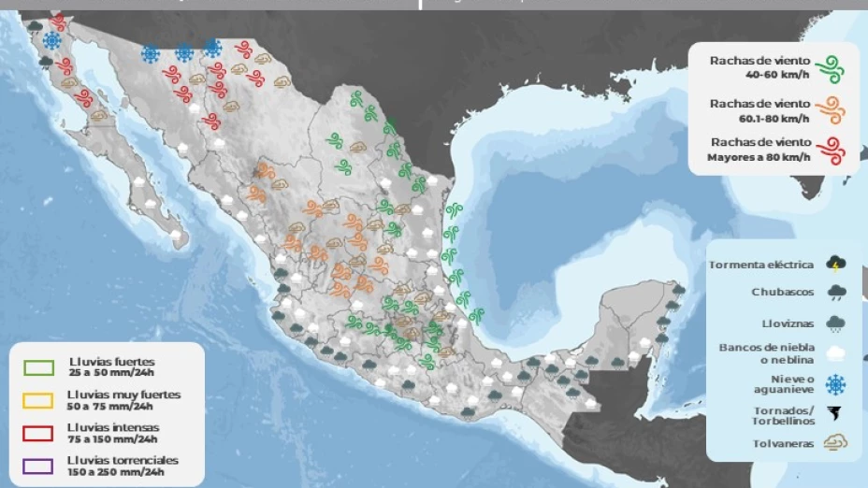
Task: Click the green wind gust icon for 40-60 km/h
Action: point(830,70)
